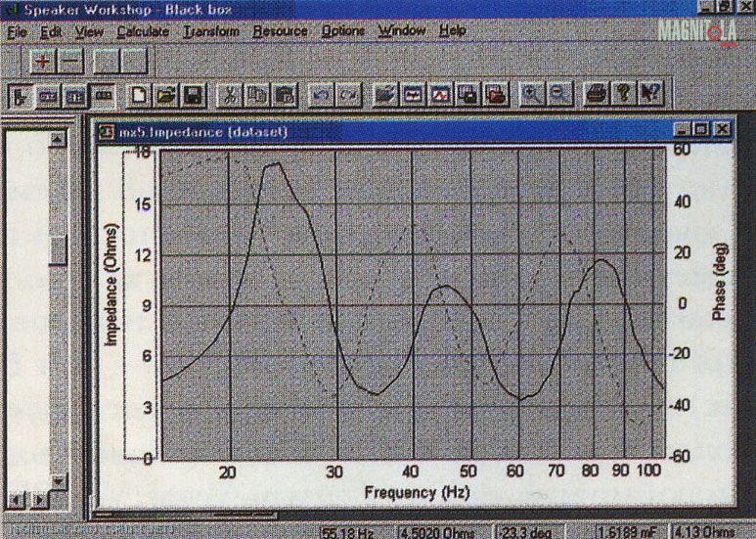Click the question mark Help icon

(x=623, y=94)
